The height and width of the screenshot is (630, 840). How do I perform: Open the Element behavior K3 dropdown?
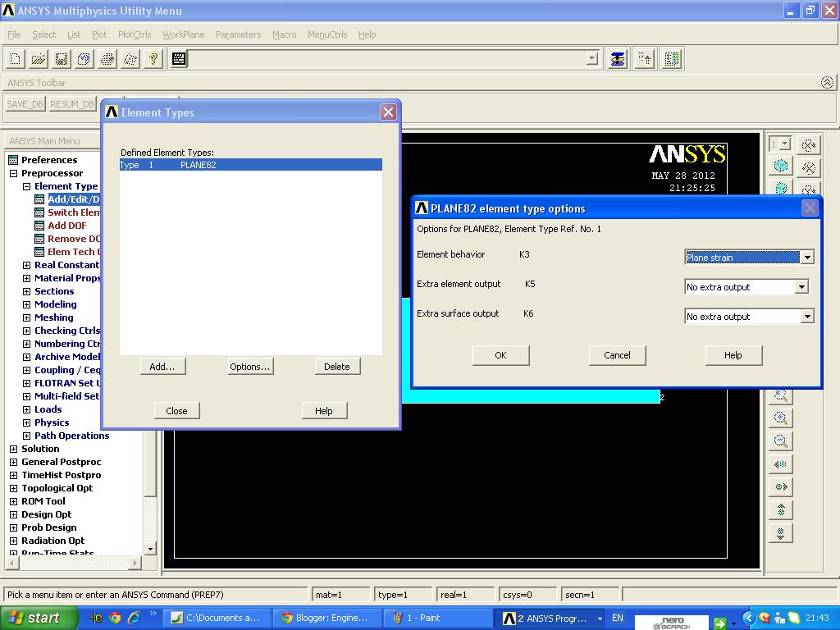(x=808, y=257)
